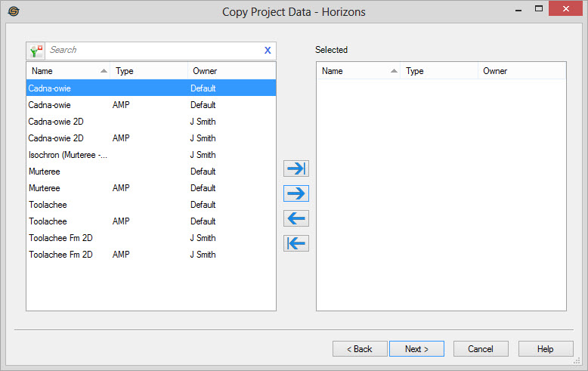
Task: Proceed with the Next button
Action: tap(416, 349)
